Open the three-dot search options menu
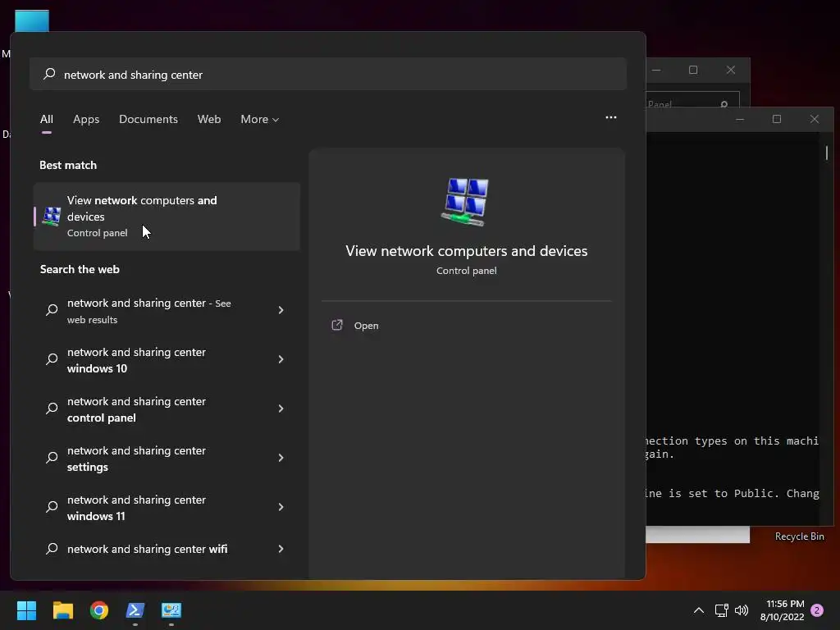 [x=610, y=117]
